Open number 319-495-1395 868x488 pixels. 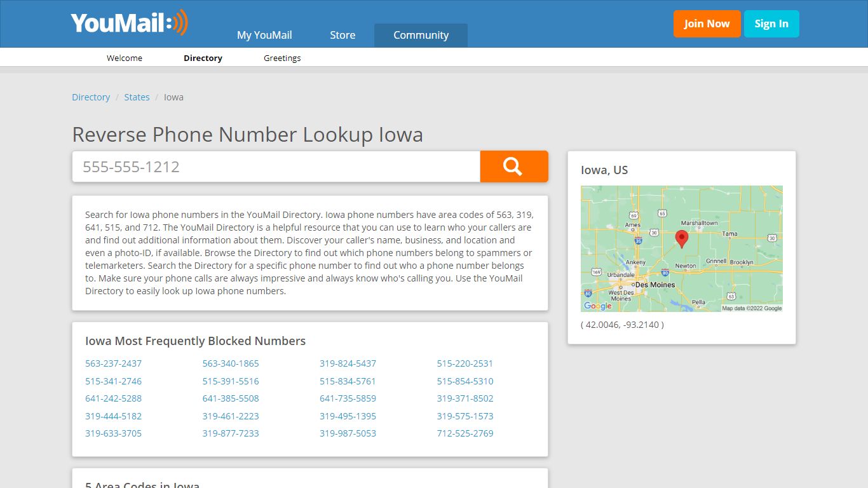(x=348, y=416)
